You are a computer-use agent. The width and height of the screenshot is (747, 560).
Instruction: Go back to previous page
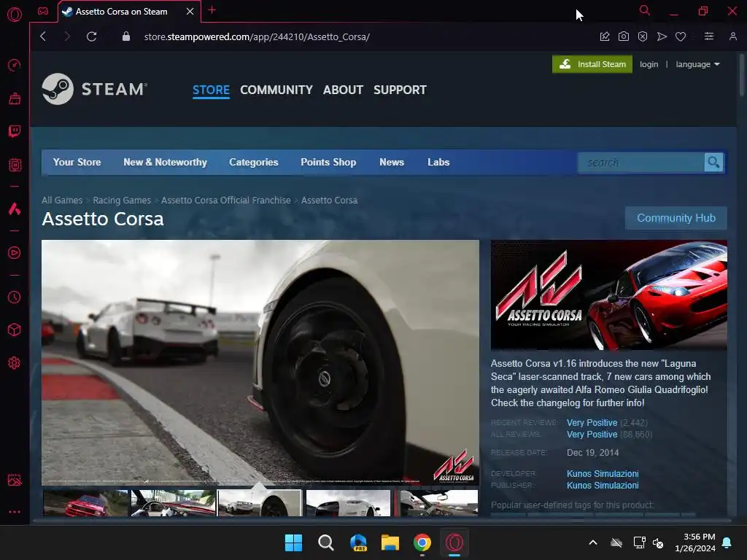tap(43, 36)
